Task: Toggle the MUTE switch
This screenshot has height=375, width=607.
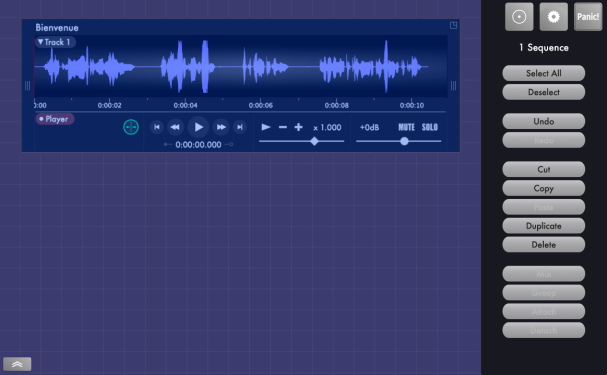Action: click(x=406, y=127)
